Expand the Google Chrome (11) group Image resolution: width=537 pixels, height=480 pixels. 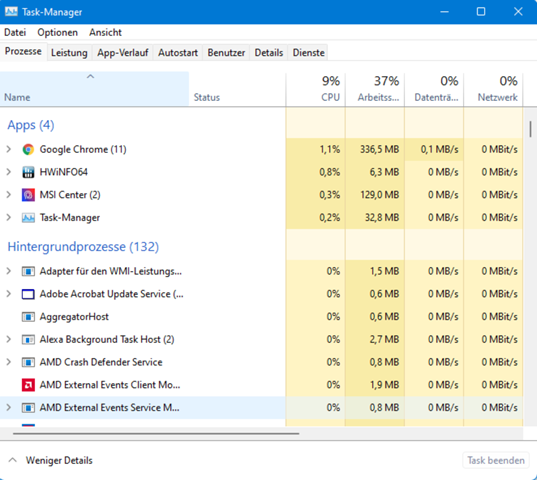pos(9,149)
